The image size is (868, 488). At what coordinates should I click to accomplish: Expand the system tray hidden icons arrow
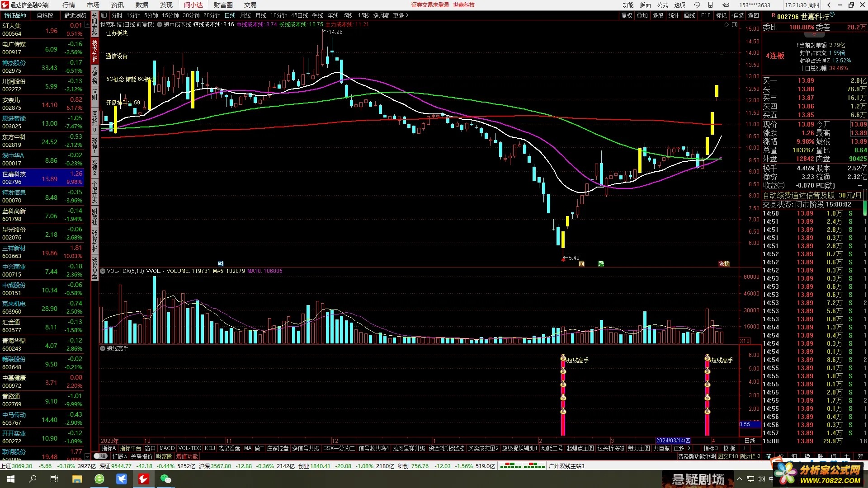(x=740, y=479)
